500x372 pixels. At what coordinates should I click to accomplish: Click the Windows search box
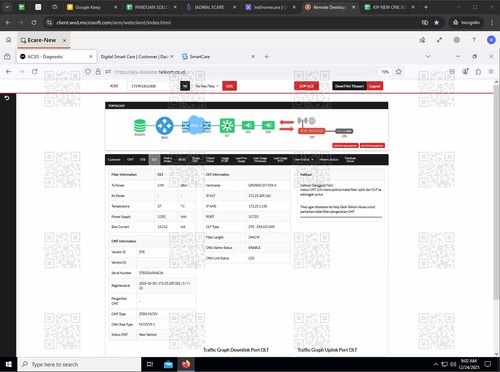79,364
